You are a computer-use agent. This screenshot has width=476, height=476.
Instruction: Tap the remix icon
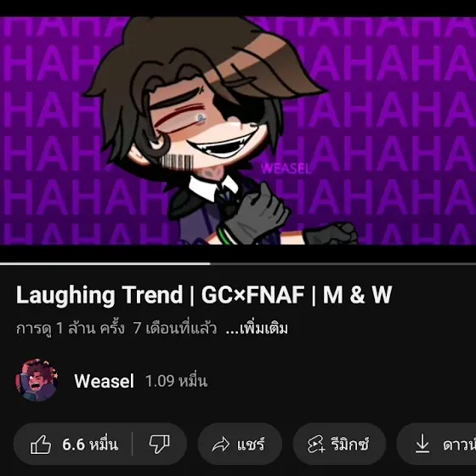[315, 445]
